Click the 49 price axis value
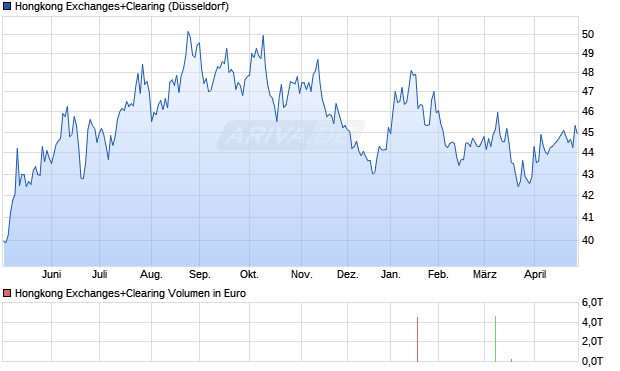The height and width of the screenshot is (371, 620). click(x=588, y=53)
